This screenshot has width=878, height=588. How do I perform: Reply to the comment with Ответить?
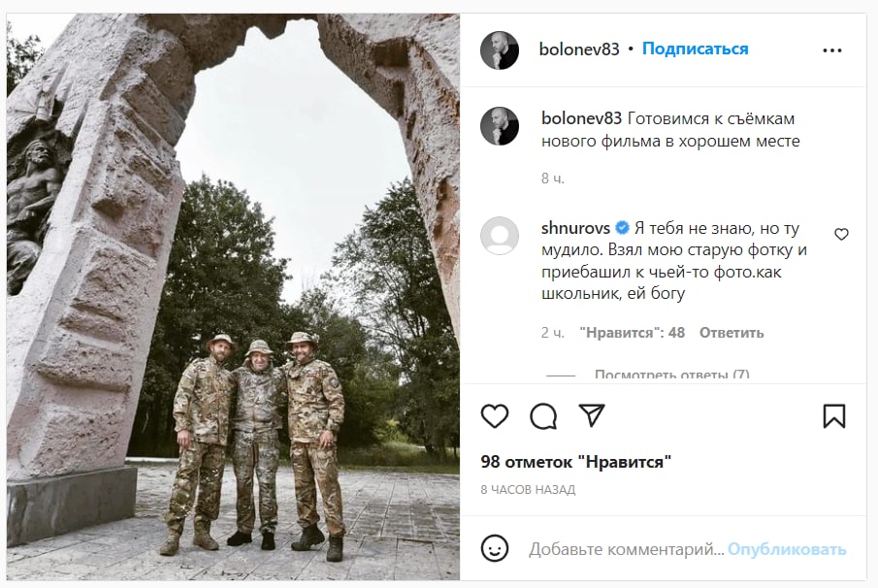[x=732, y=333]
